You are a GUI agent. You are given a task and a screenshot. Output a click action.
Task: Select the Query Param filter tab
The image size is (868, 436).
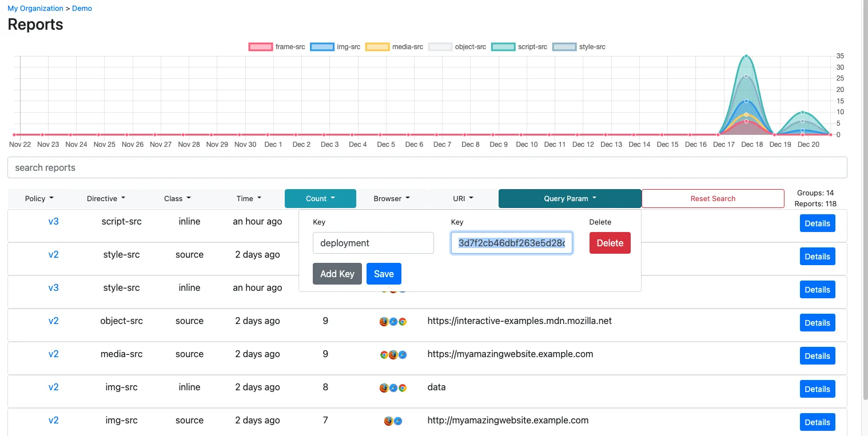pos(570,198)
